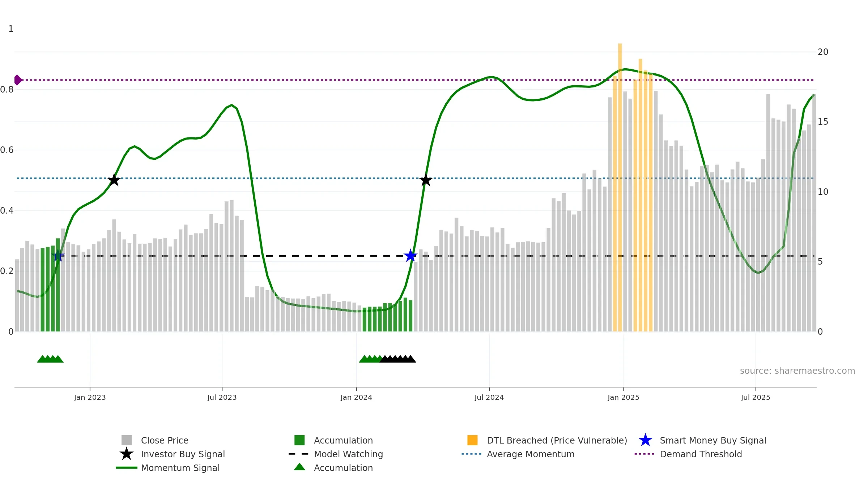Viewport: 868px width, 488px height.
Task: Toggle Average Momentum legend entry
Action: pyautogui.click(x=531, y=454)
